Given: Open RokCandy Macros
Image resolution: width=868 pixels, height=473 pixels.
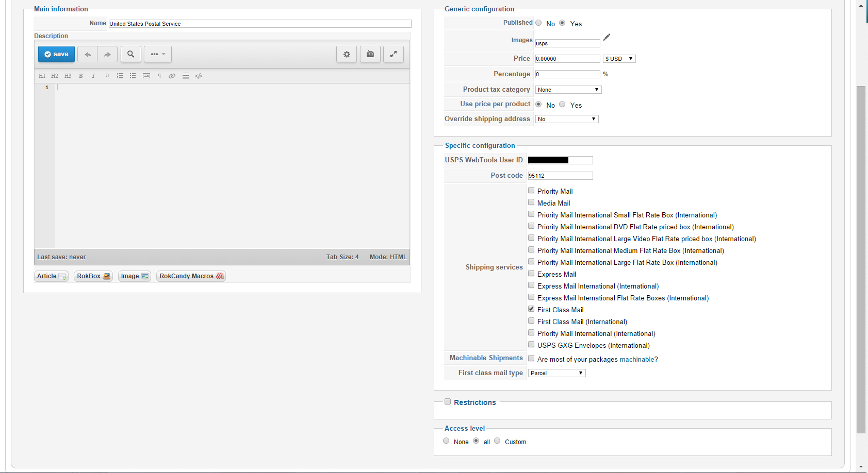Looking at the screenshot, I should point(191,276).
